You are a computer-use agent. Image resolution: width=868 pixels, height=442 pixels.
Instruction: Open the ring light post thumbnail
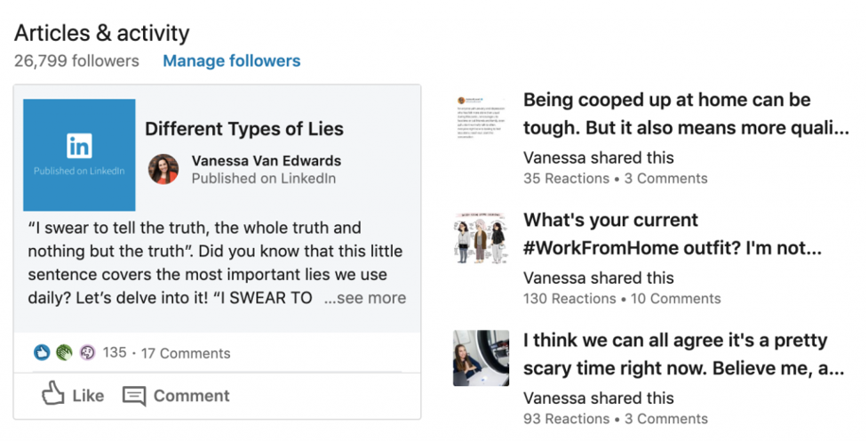point(481,358)
